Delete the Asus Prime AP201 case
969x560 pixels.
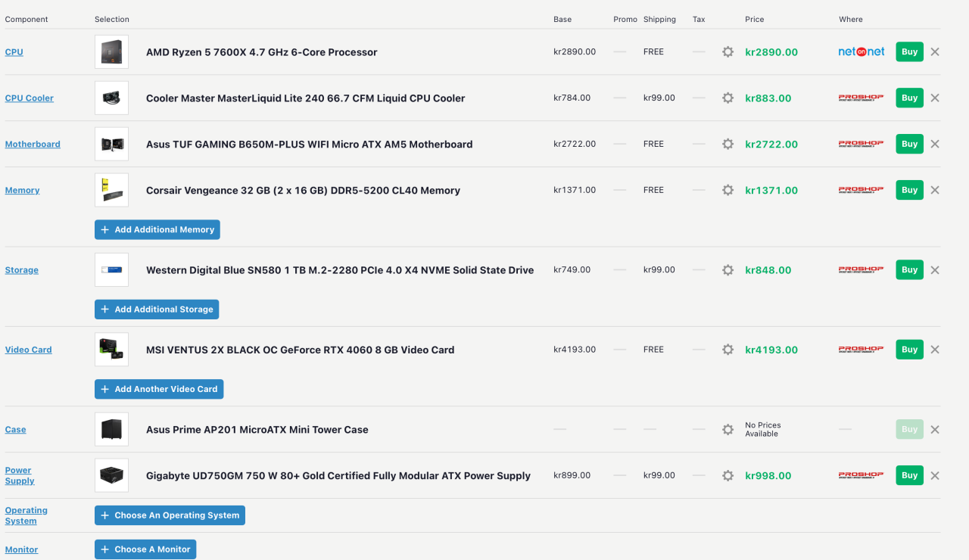tap(935, 430)
